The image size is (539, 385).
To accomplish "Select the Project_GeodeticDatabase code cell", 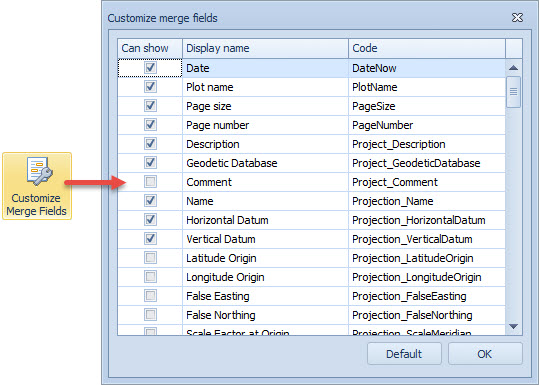I will 427,163.
